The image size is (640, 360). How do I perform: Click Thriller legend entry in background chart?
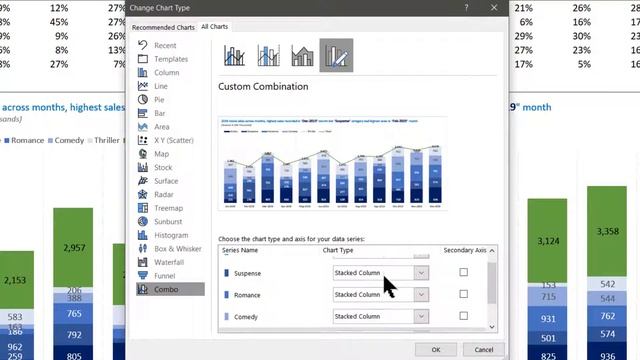coord(104,140)
